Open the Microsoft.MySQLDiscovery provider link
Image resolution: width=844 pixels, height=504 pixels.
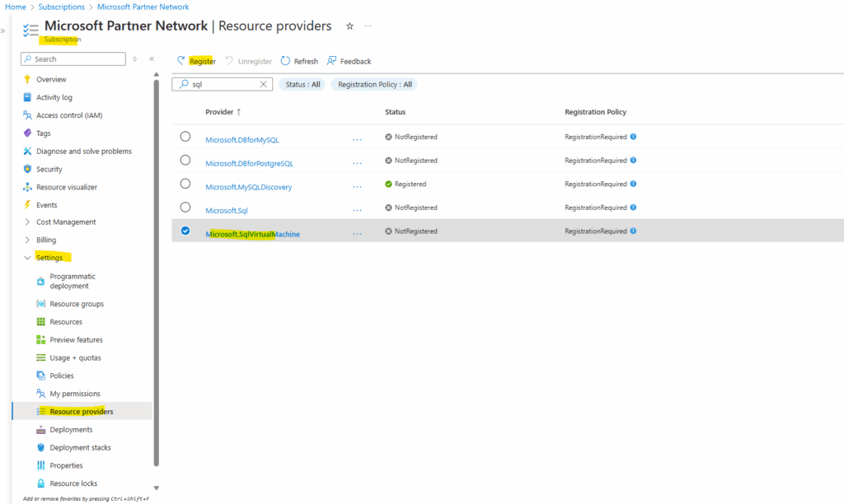click(x=249, y=187)
